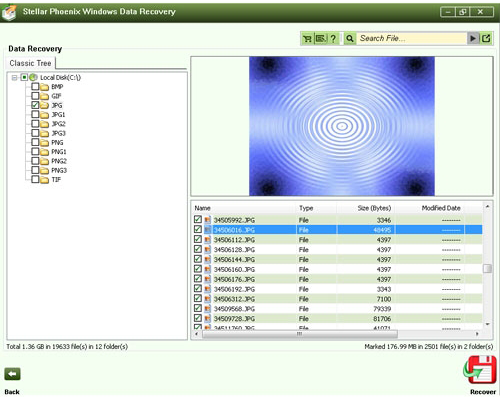Collapse the Local Disk(C:\) tree node
Image resolution: width=500 pixels, height=401 pixels.
tap(14, 78)
